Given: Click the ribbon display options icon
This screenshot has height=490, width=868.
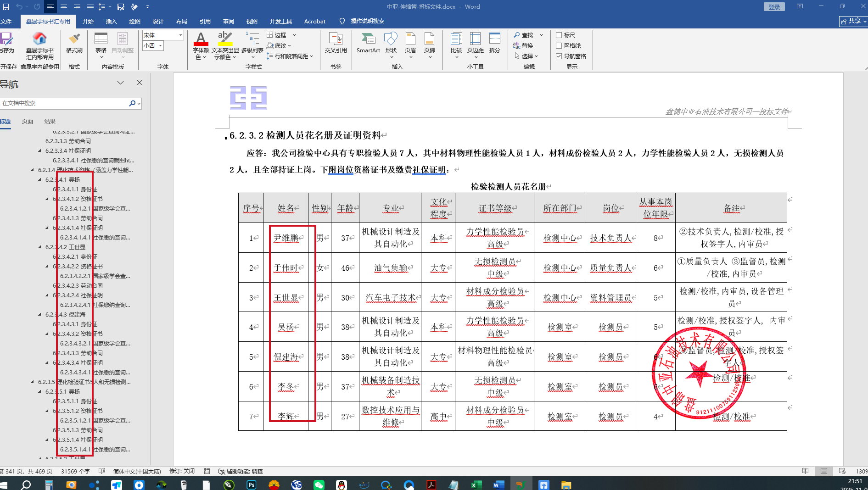Looking at the screenshot, I should tap(800, 6).
